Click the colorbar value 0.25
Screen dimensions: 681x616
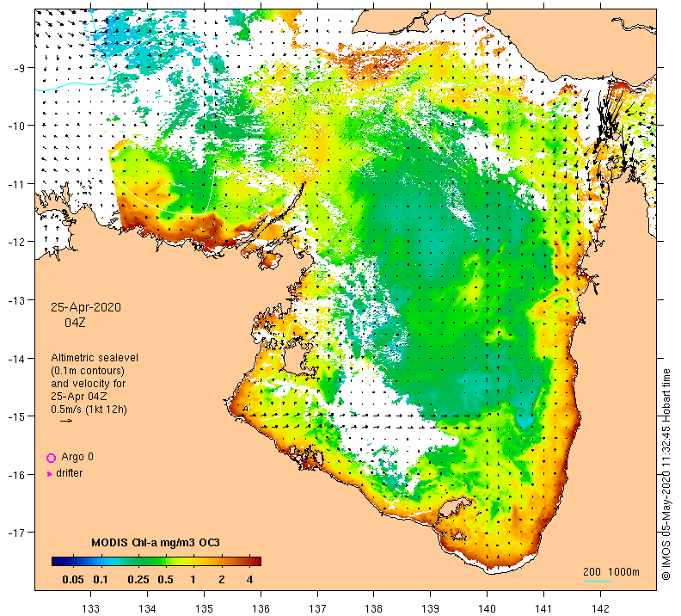pyautogui.click(x=138, y=580)
